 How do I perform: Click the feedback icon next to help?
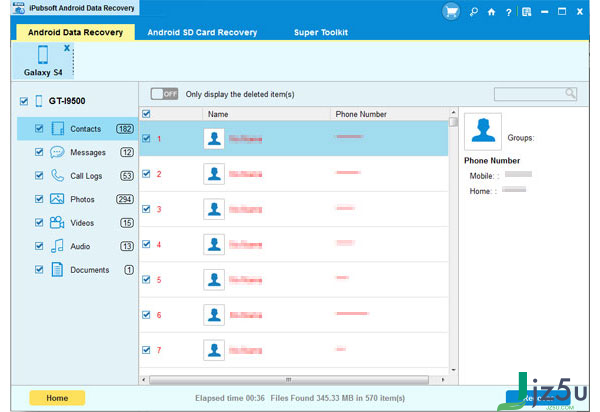(x=527, y=12)
